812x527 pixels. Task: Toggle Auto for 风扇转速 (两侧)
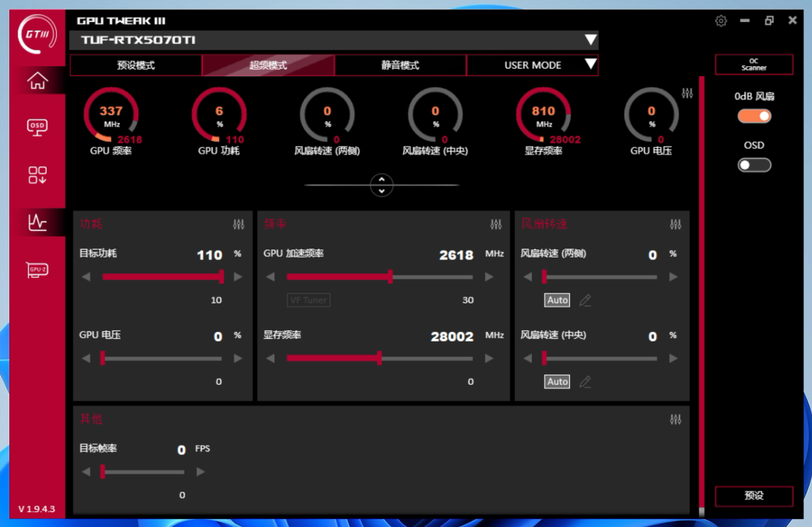pos(557,300)
